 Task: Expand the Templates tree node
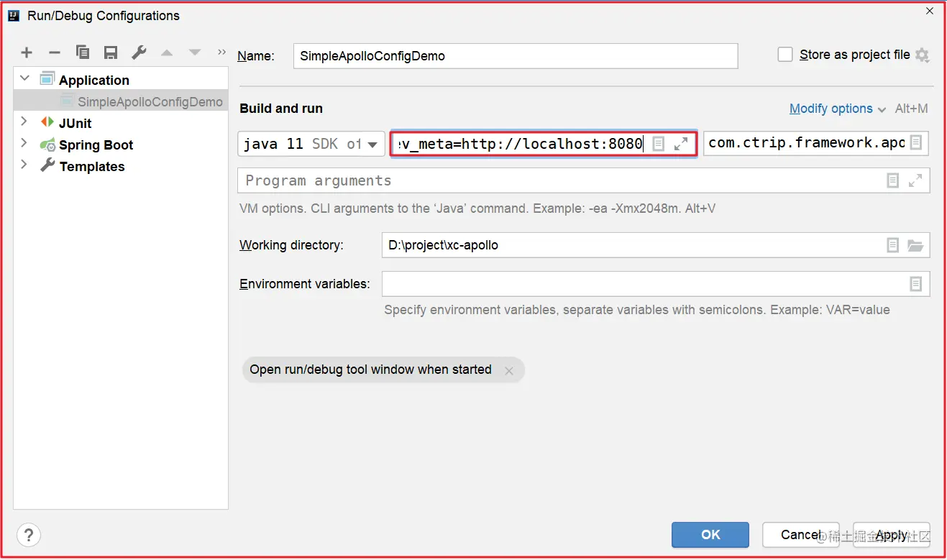tap(24, 165)
